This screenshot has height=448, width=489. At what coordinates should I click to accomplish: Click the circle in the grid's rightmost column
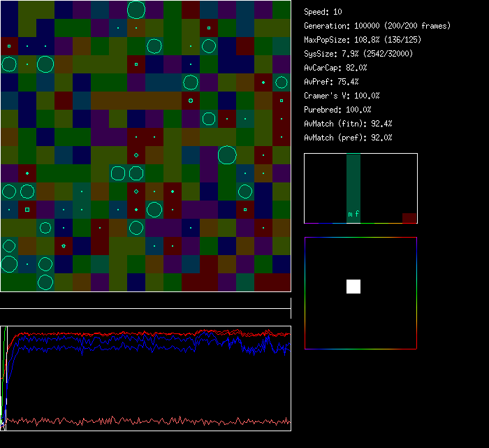282,82
